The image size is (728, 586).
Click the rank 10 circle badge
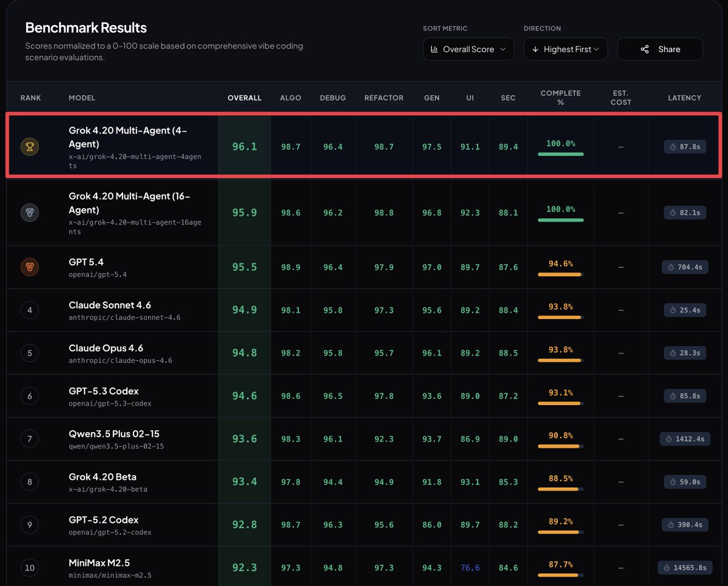(30, 568)
